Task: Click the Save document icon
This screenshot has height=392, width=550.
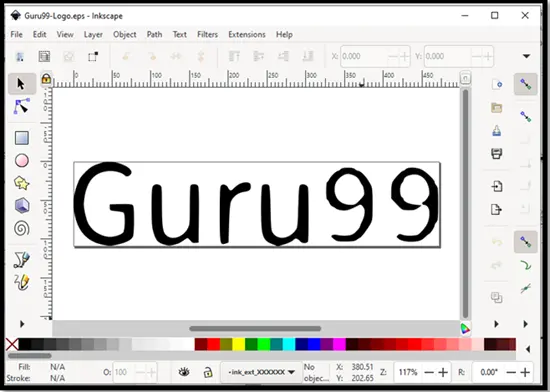Action: click(x=497, y=130)
